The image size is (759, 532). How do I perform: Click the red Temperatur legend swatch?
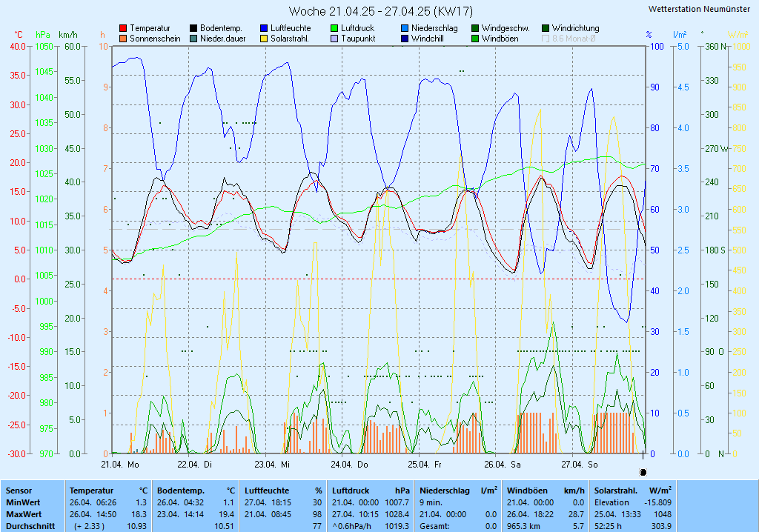pos(123,29)
